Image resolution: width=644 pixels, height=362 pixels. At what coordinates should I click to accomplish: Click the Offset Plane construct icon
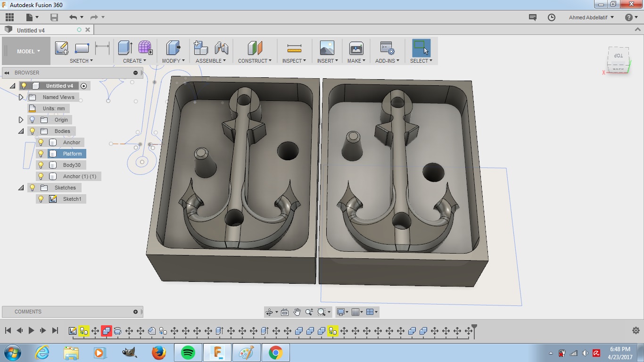pyautogui.click(x=255, y=48)
